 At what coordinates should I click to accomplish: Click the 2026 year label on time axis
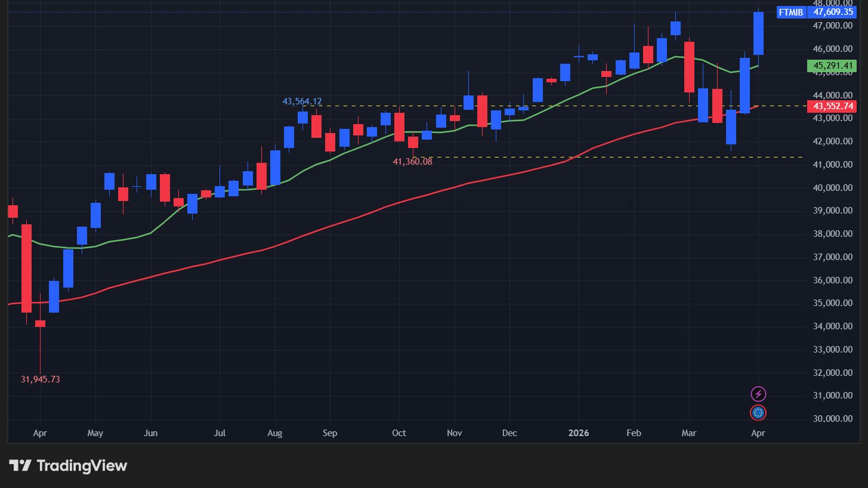578,433
